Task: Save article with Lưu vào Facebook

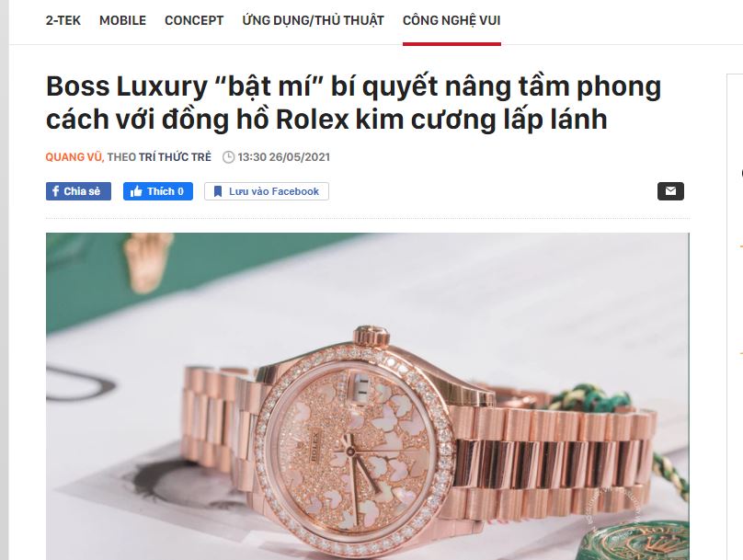Action: tap(267, 191)
